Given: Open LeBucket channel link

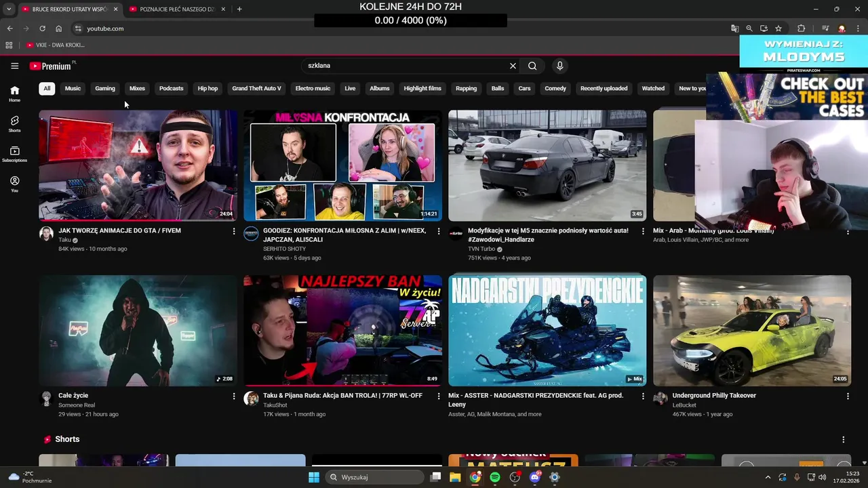Looking at the screenshot, I should coord(684,405).
